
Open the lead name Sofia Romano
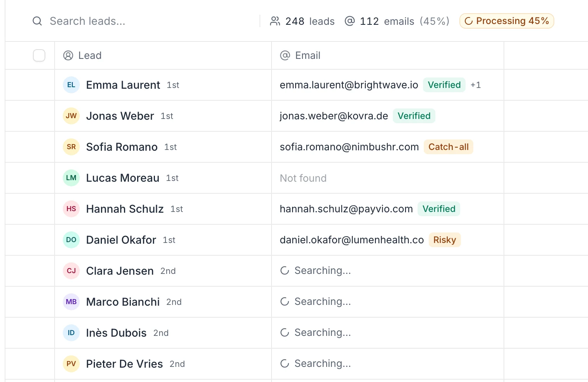click(122, 147)
